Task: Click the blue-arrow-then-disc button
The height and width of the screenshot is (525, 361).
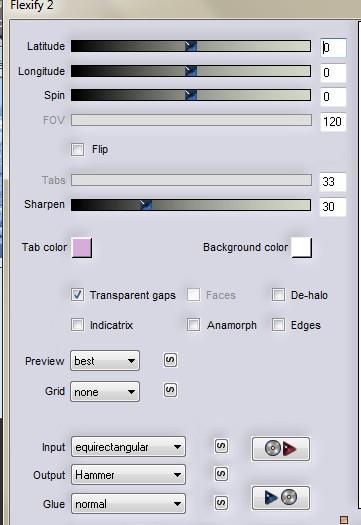Action: point(281,498)
